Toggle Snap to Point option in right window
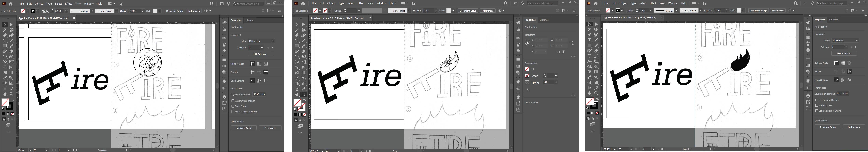Image resolution: width=868 pixels, height=152 pixels. pos(836,80)
